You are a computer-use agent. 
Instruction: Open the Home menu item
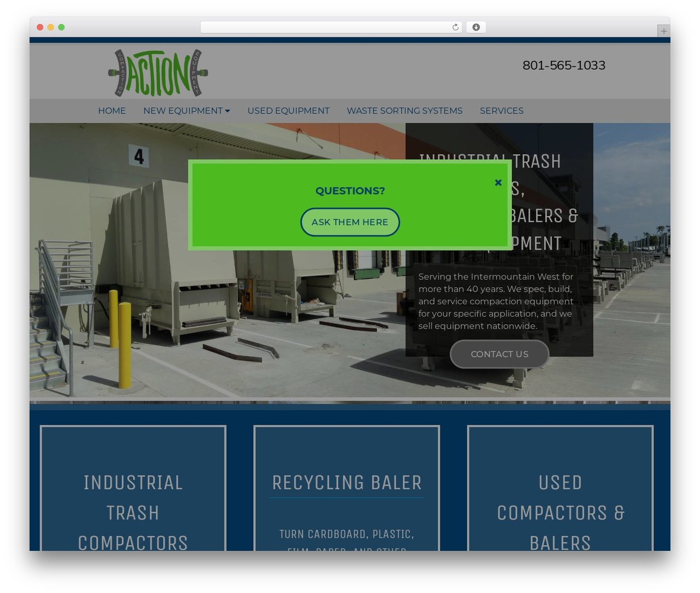(x=112, y=111)
